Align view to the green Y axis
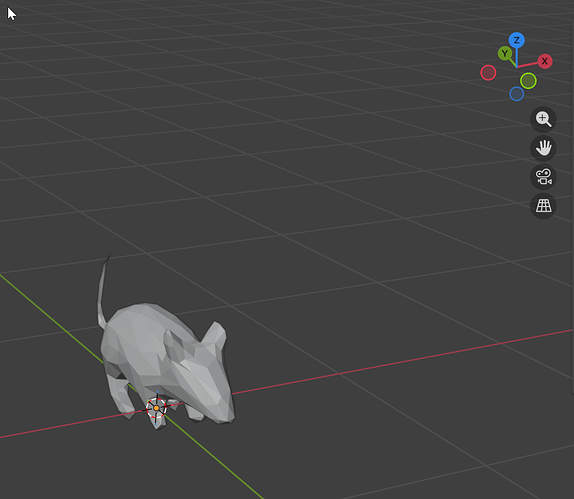The image size is (574, 499). click(505, 53)
